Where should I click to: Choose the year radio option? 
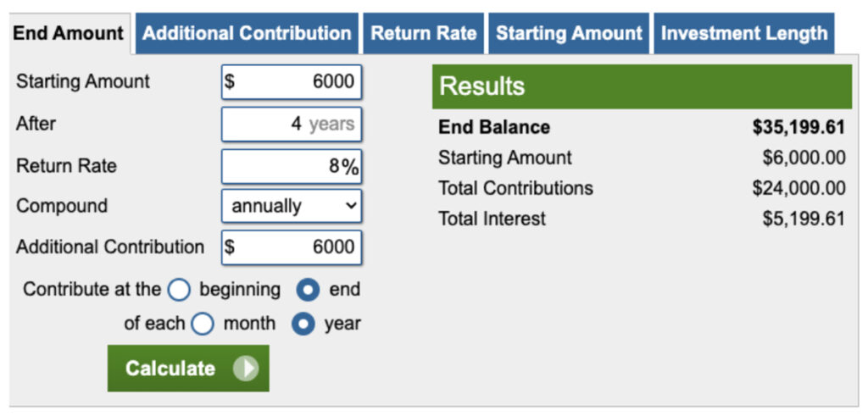click(303, 324)
